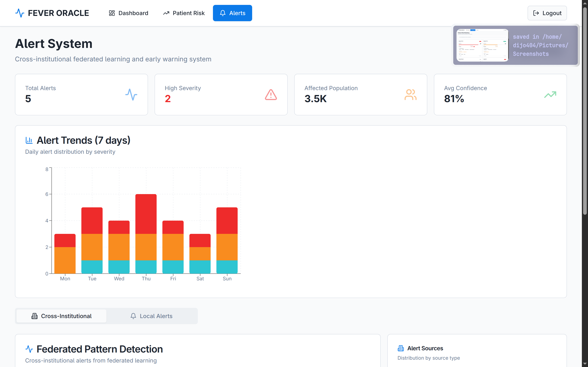The image size is (588, 367).
Task: Switch to the Local Alerts tab
Action: 152,316
